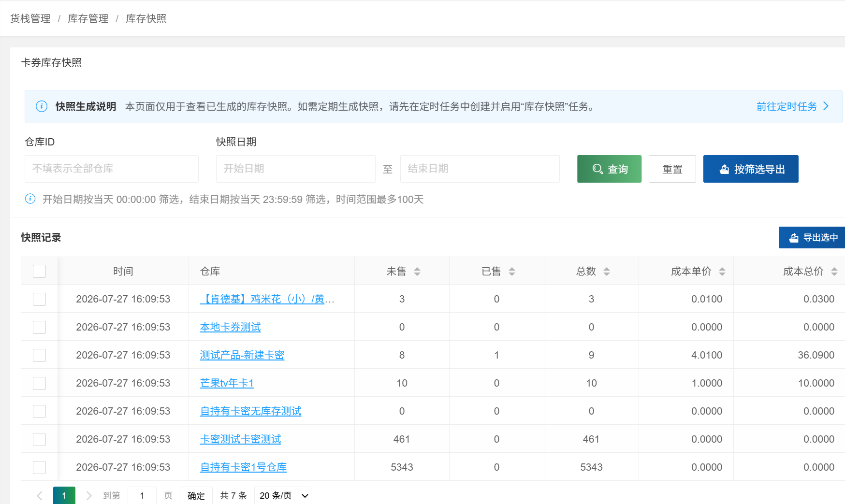Click the green 查询 button
The width and height of the screenshot is (845, 504).
coord(609,169)
